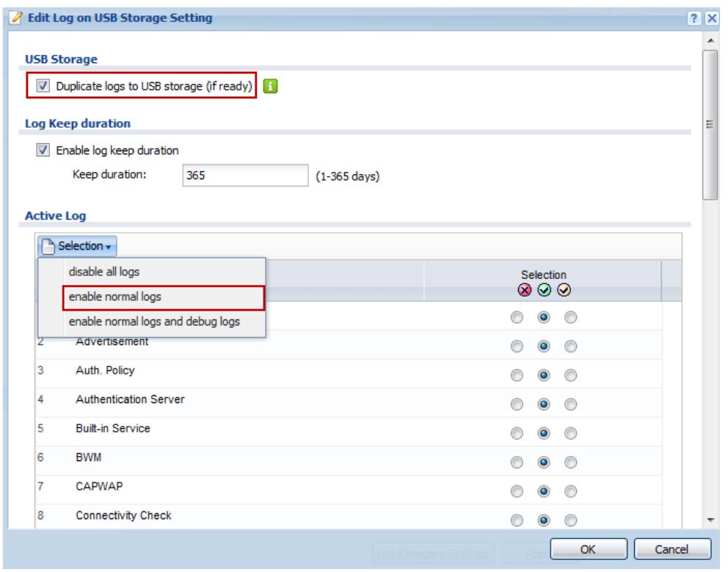The image size is (728, 572).
Task: Select disable radio for Authentication Server
Action: pos(517,405)
